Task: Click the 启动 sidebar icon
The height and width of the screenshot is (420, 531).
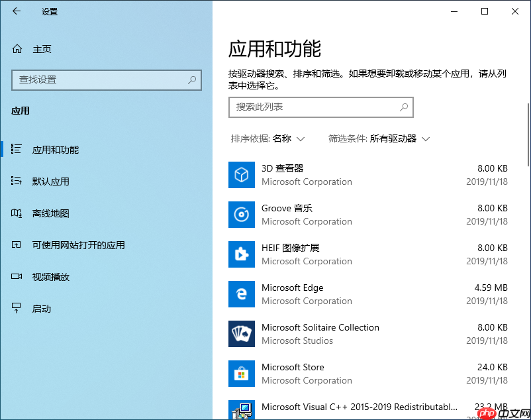Action: coord(17,308)
